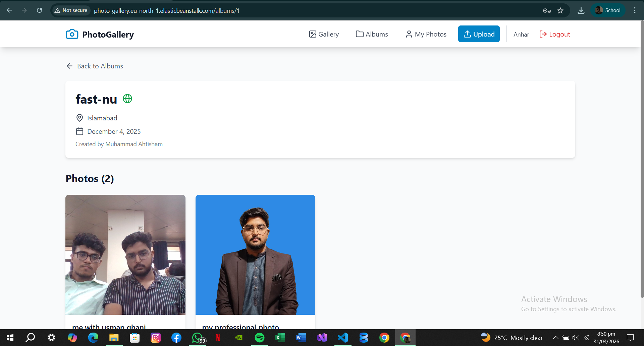Go to the Gallery nav item
The image size is (644, 346).
(324, 34)
